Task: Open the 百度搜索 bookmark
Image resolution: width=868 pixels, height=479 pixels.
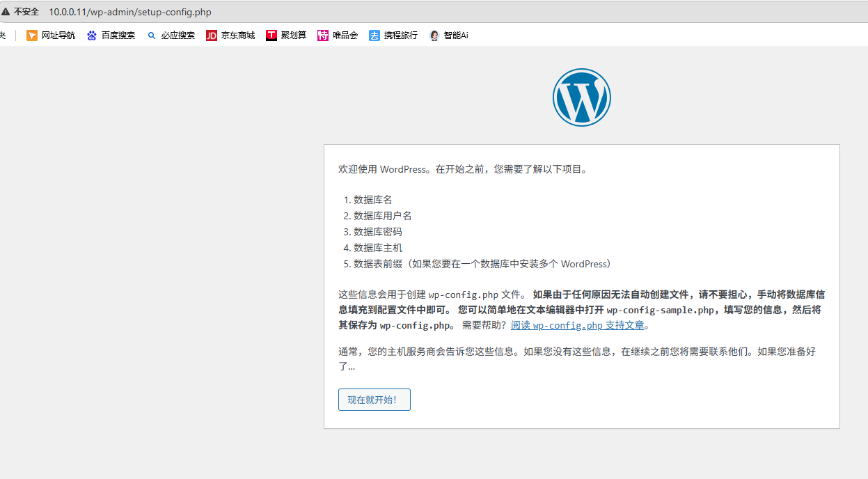Action: tap(111, 36)
